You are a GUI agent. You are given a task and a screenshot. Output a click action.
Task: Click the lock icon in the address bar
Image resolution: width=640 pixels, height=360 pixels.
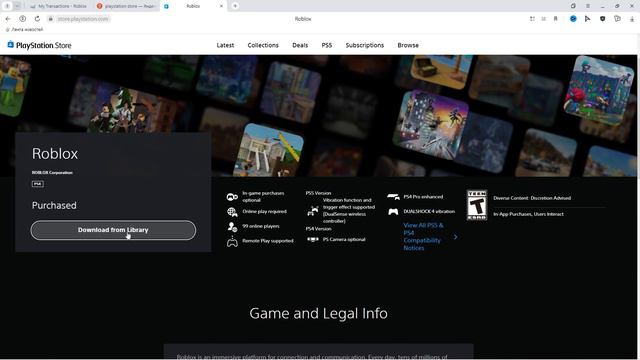pos(51,19)
